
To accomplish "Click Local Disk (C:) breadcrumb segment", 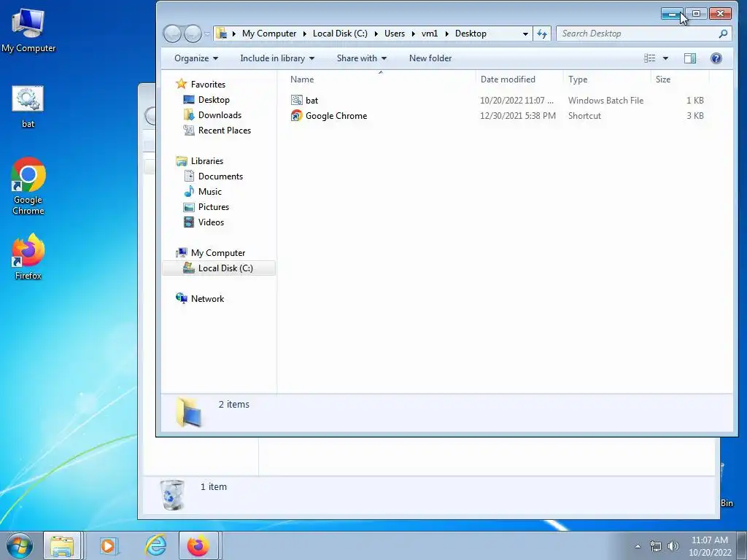I will pos(340,34).
